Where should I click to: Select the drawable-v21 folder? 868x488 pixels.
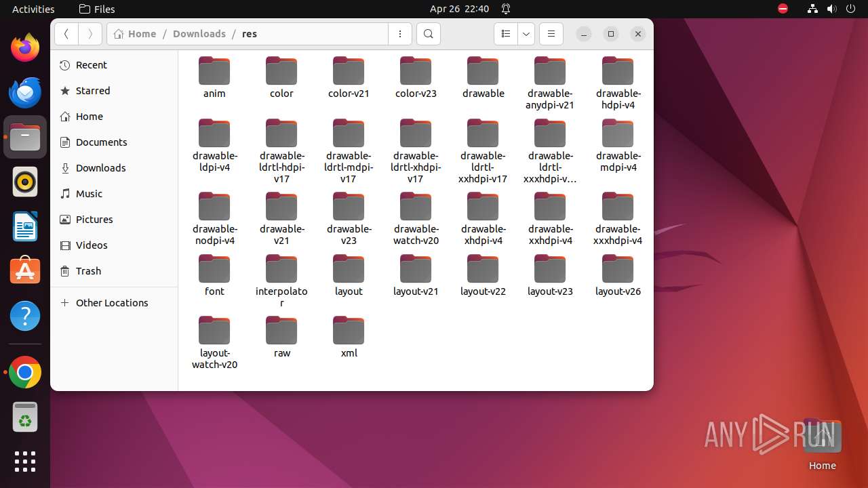pos(281,219)
